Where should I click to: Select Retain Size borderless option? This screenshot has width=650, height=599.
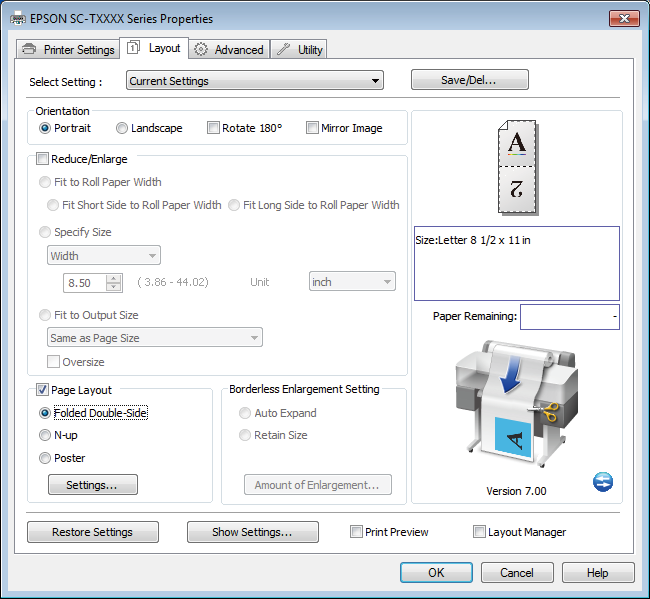point(273,435)
